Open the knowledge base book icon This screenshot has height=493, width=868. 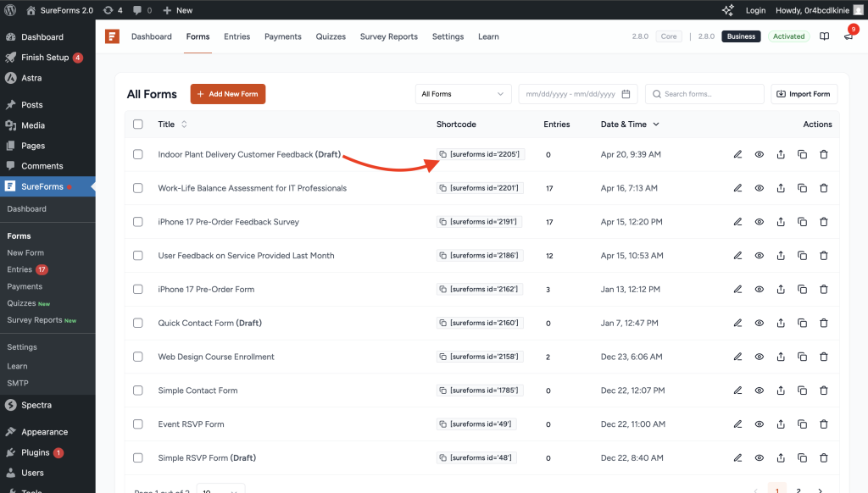click(x=824, y=36)
